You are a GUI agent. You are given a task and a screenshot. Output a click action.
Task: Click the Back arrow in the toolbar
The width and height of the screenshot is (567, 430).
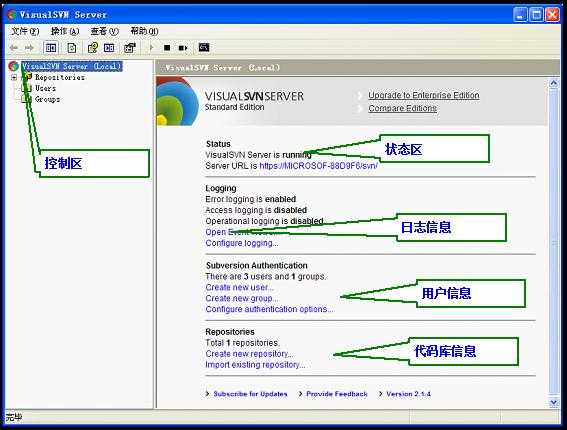pyautogui.click(x=14, y=48)
